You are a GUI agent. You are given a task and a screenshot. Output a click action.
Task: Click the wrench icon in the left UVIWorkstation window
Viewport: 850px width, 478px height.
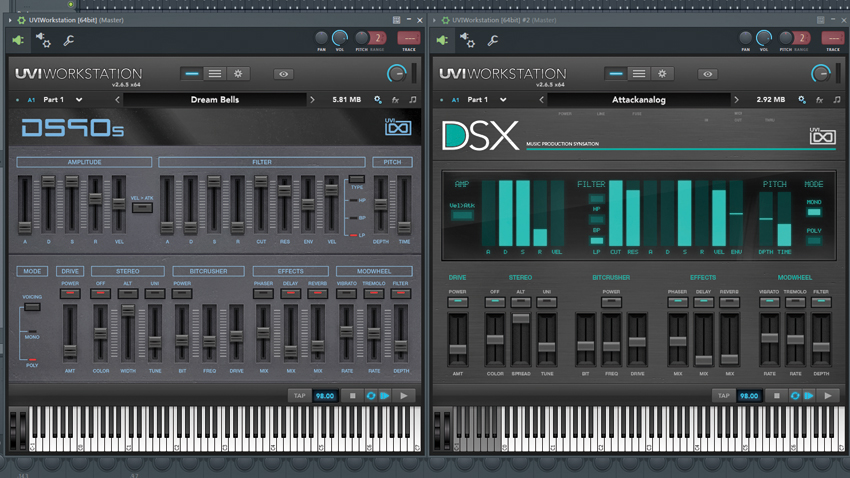point(68,40)
